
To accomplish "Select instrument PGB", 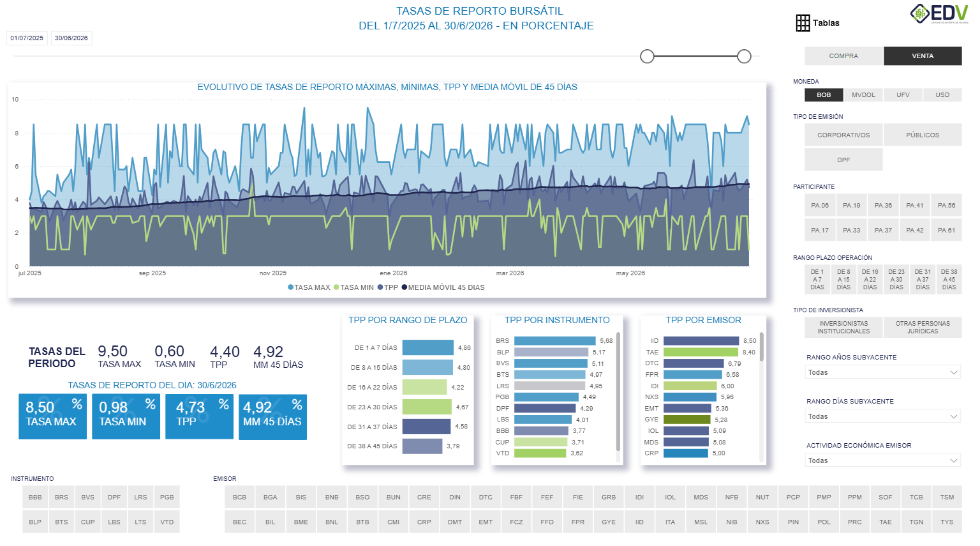I will (x=167, y=497).
